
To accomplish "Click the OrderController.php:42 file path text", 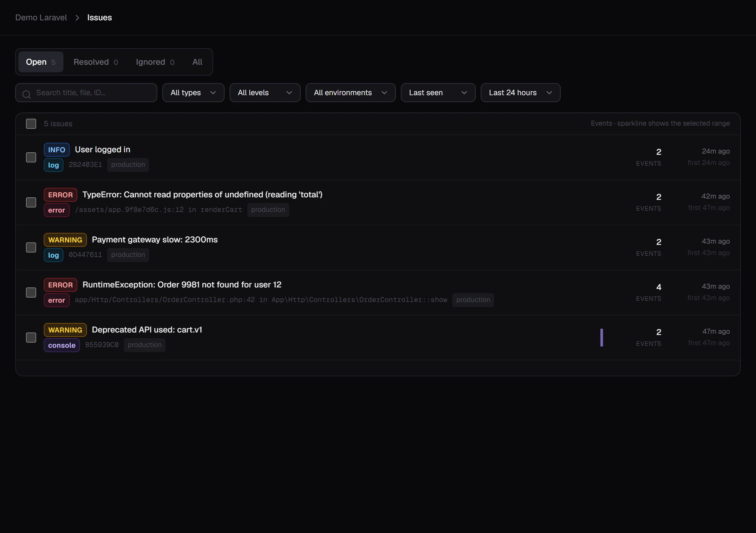I will pyautogui.click(x=261, y=300).
